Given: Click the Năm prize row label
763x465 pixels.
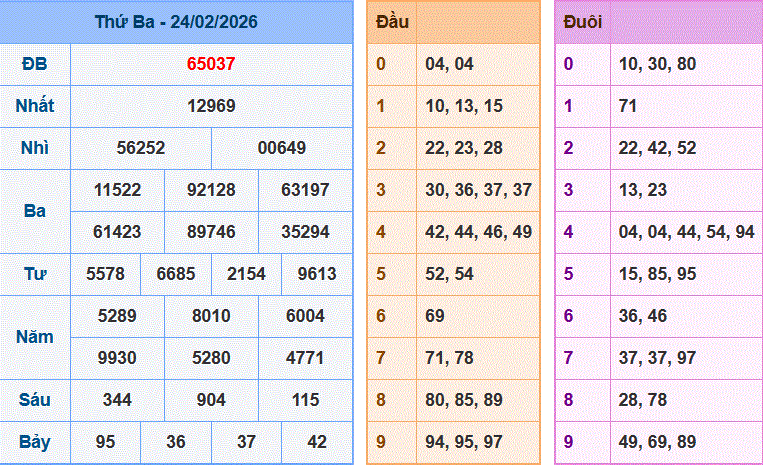Looking at the screenshot, I should [x=35, y=337].
